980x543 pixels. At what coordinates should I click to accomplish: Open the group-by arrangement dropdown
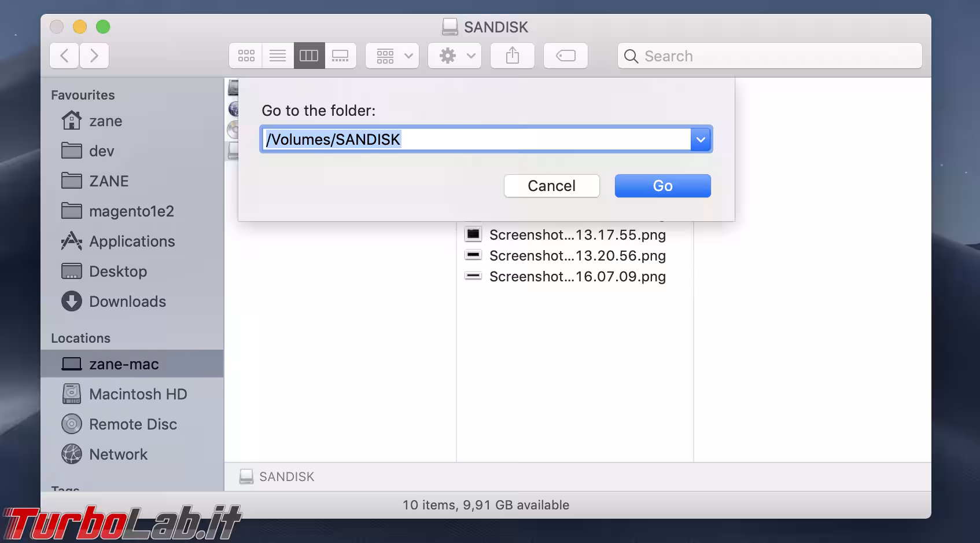(392, 56)
